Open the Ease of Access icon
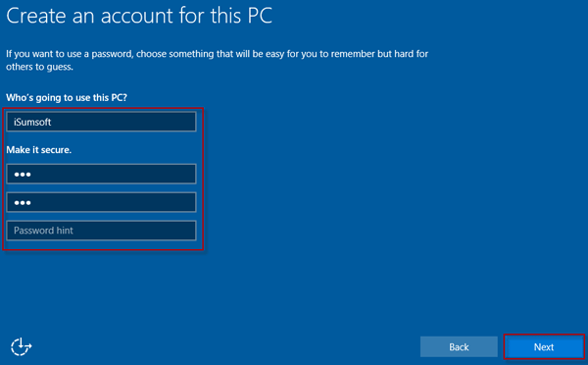 coord(21,346)
